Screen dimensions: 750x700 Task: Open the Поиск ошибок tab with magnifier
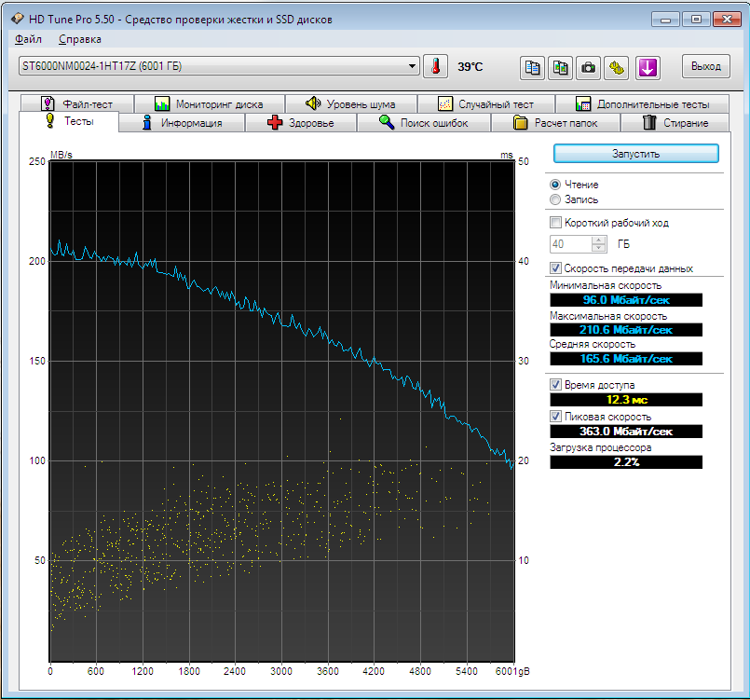(424, 123)
